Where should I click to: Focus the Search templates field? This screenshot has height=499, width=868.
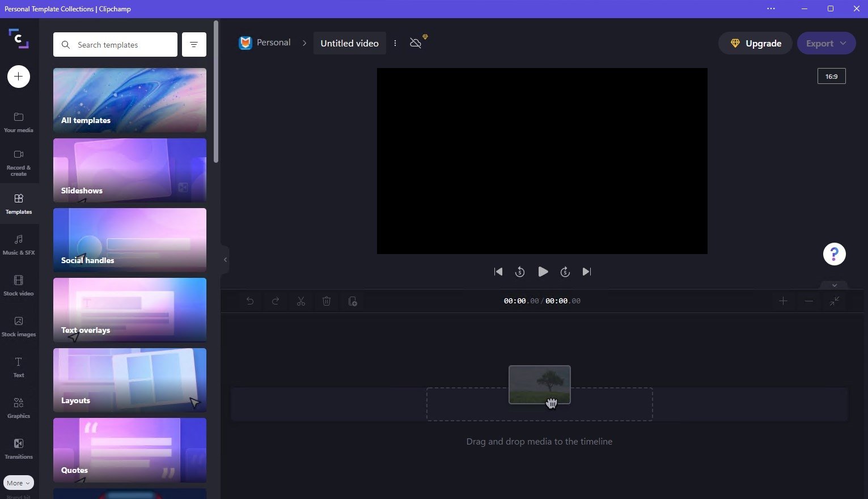115,44
